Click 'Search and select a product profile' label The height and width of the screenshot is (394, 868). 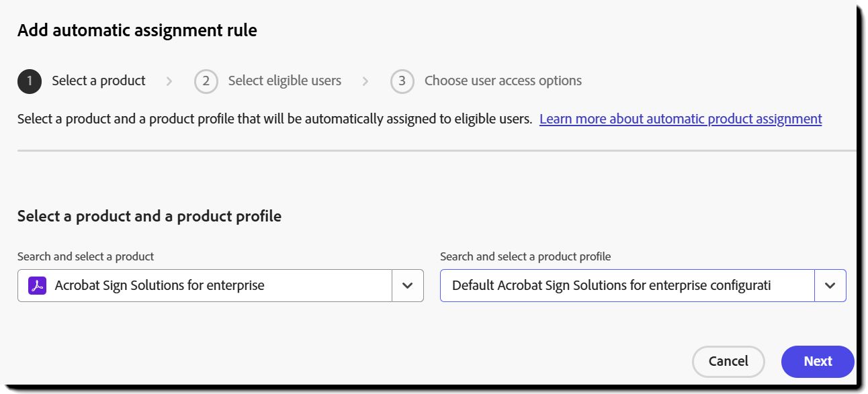(x=525, y=256)
